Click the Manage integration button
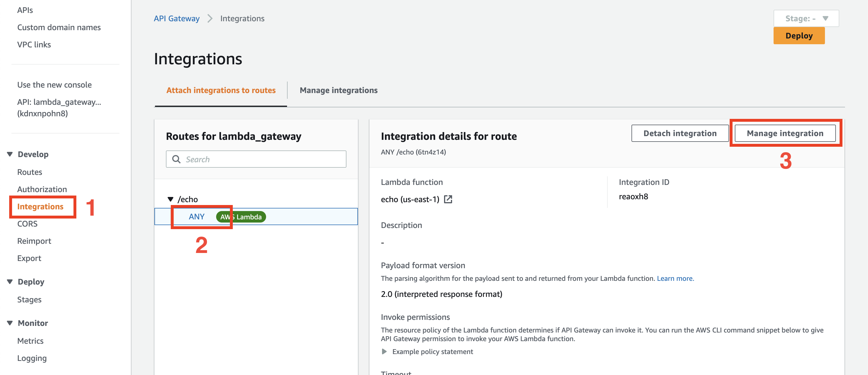This screenshot has height=375, width=868. 784,134
